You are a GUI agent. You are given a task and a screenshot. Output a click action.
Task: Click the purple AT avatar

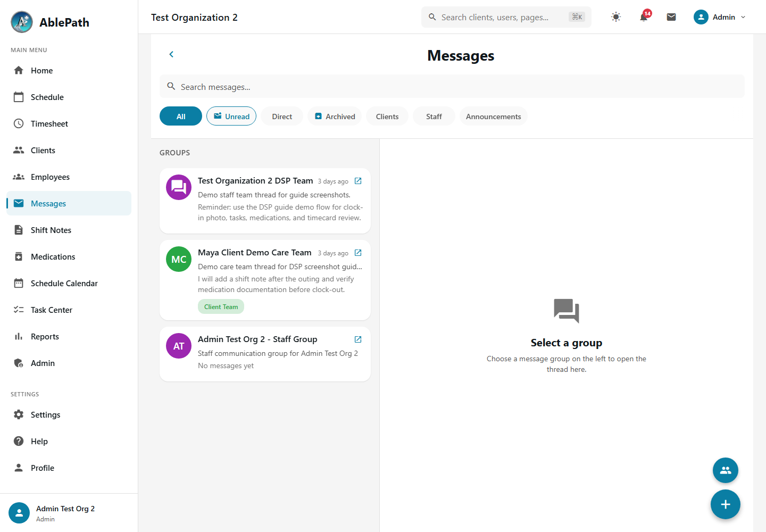pos(179,346)
